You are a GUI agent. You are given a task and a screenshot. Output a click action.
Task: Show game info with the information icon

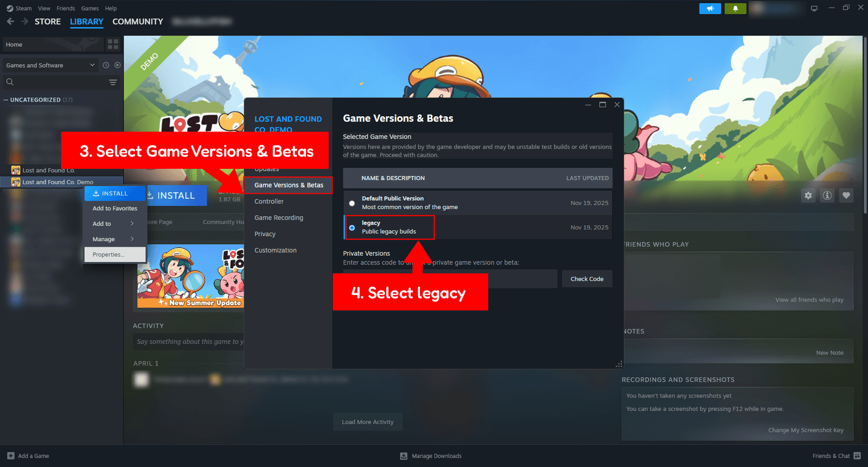click(827, 195)
